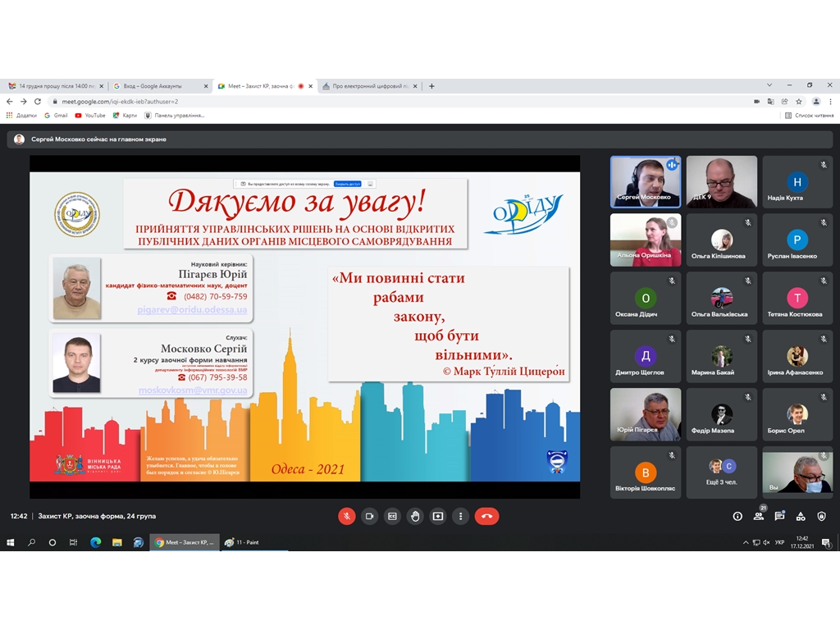Show the participants list

[x=759, y=516]
